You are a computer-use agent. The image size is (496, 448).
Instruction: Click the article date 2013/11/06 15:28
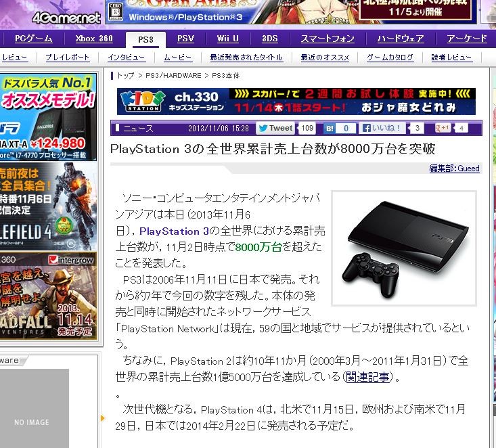(x=219, y=129)
